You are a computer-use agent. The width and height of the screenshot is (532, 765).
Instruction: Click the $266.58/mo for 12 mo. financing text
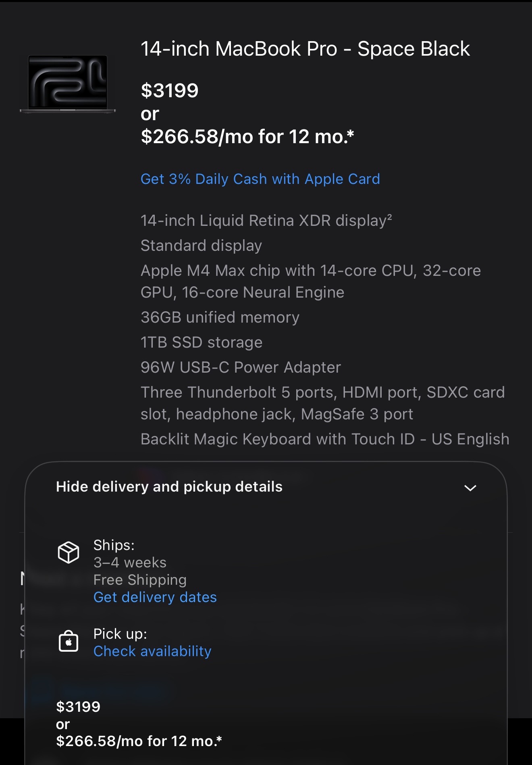247,136
